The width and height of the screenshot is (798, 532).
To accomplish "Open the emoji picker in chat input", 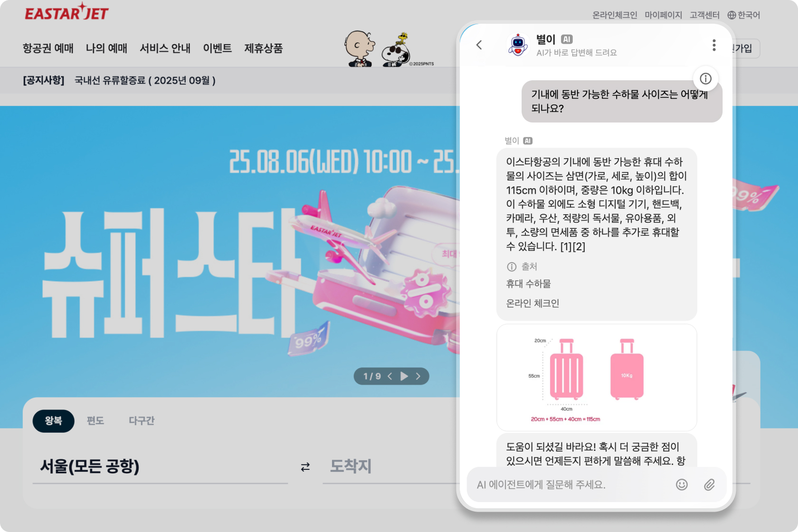I will pyautogui.click(x=682, y=484).
